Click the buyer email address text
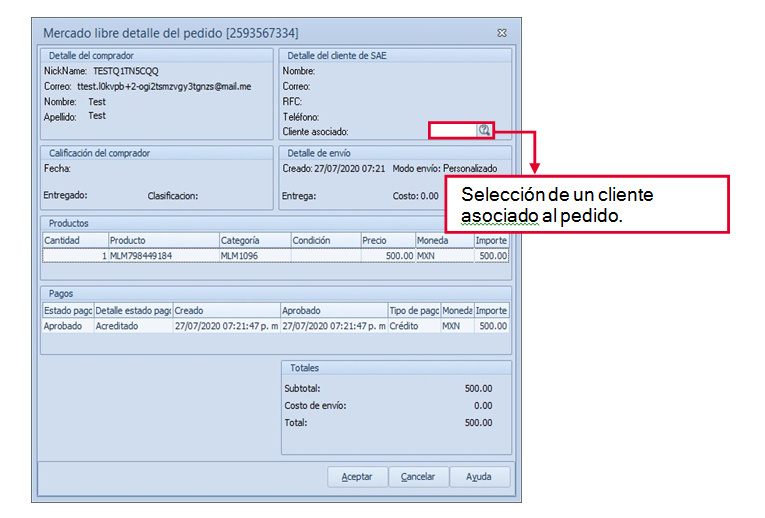 click(x=164, y=87)
